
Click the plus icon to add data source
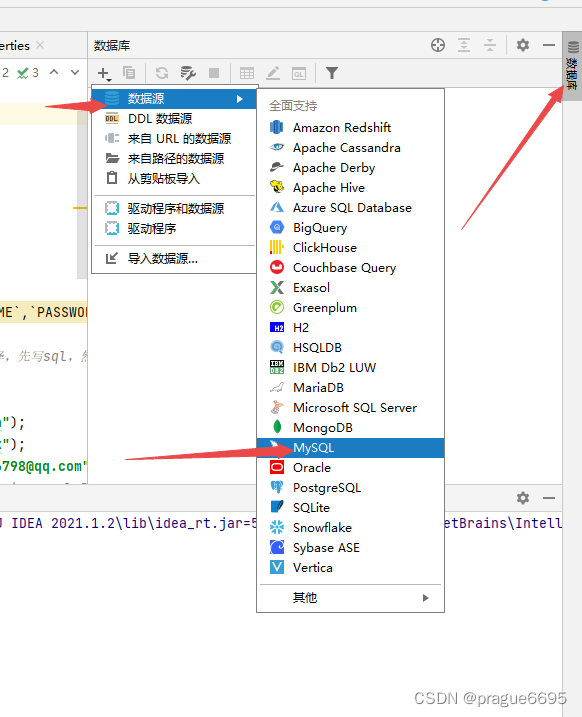(104, 73)
